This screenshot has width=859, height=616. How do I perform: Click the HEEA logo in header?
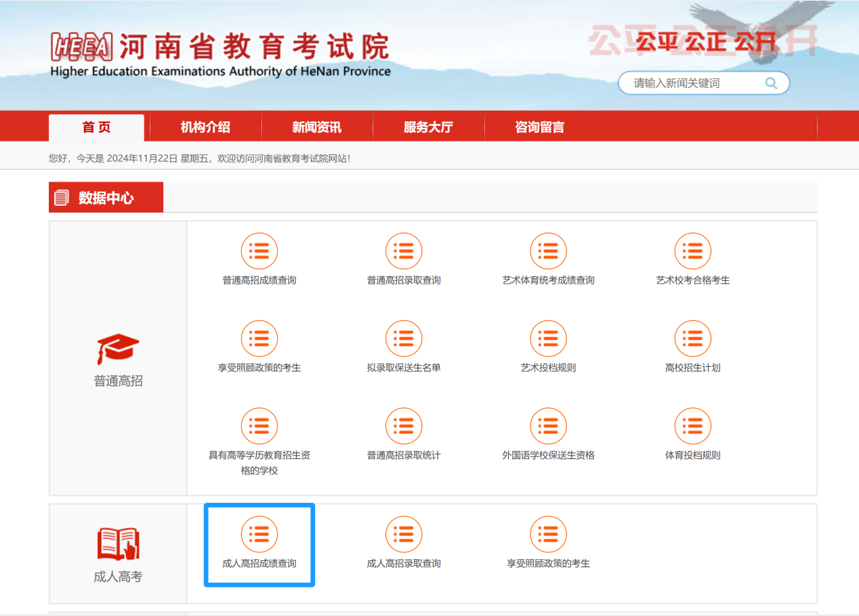point(82,46)
